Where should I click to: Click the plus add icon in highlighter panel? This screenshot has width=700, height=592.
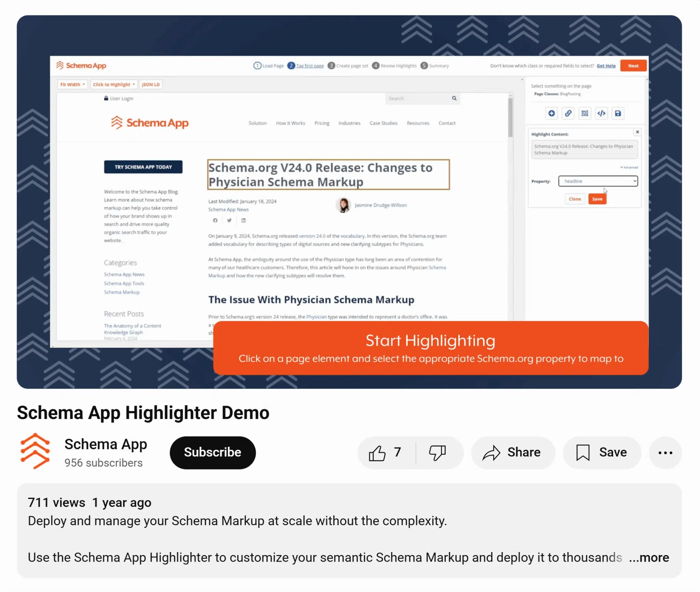[551, 113]
